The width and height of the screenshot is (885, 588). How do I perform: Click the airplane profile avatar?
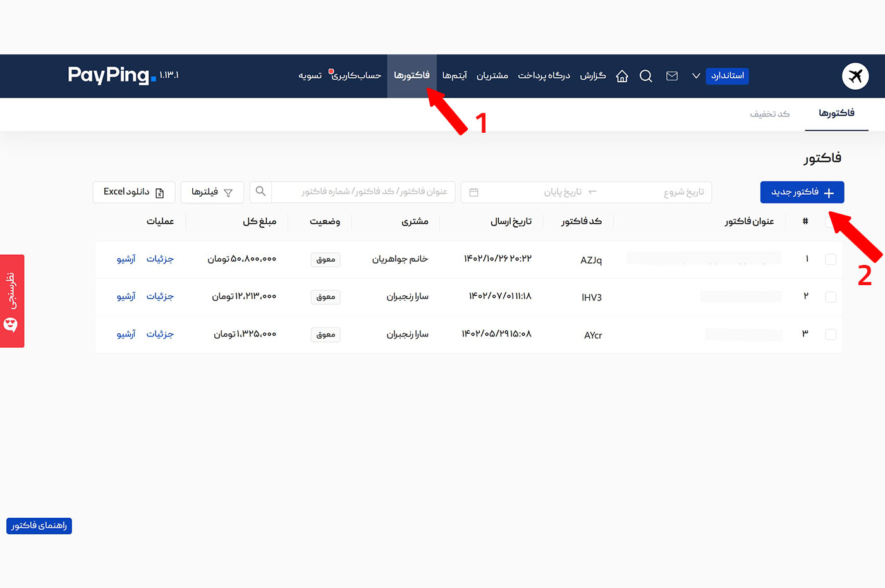(x=855, y=76)
